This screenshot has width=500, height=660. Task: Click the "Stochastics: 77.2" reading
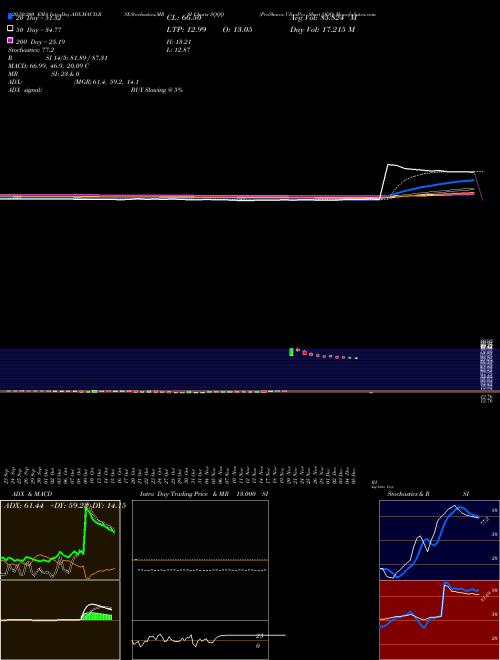pos(31,50)
